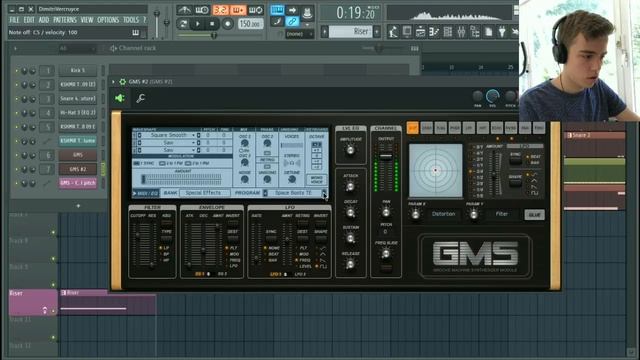Open the mixer icon in toolbar
Image resolution: width=640 pixels, height=360 pixels.
(461, 31)
